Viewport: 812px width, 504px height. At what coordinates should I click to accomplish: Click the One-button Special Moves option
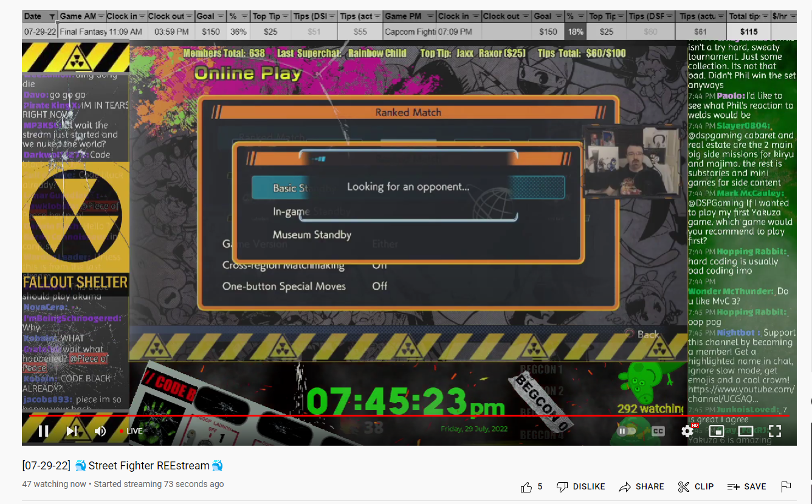click(x=284, y=286)
